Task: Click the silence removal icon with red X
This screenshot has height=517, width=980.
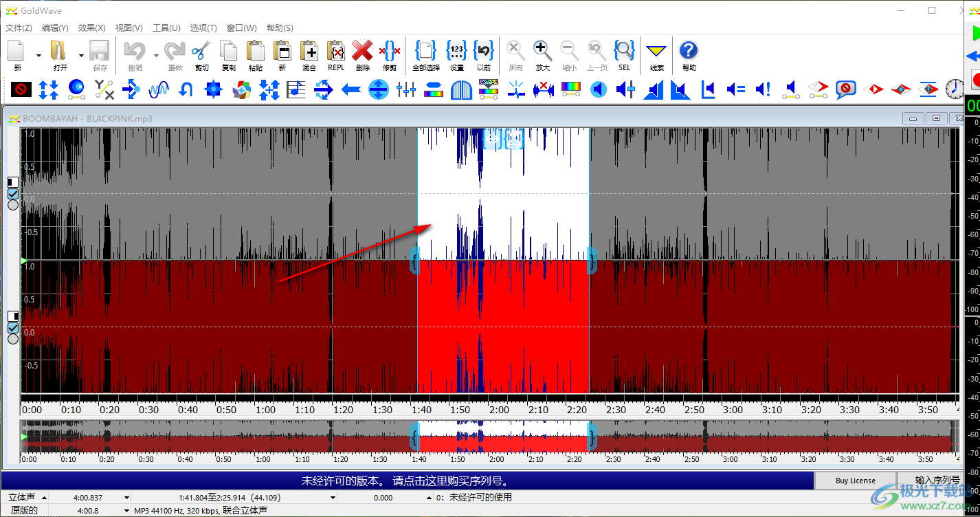Action: tap(544, 89)
